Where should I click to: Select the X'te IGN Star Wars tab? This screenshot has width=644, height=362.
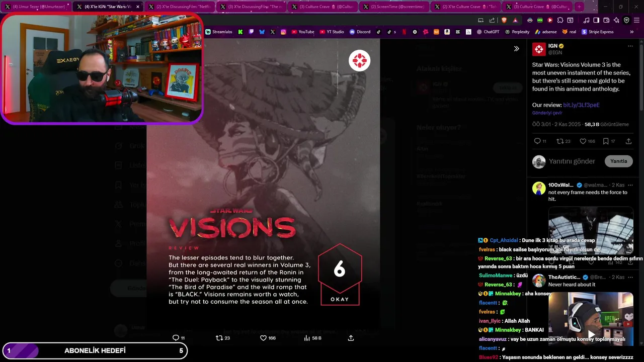[108, 7]
